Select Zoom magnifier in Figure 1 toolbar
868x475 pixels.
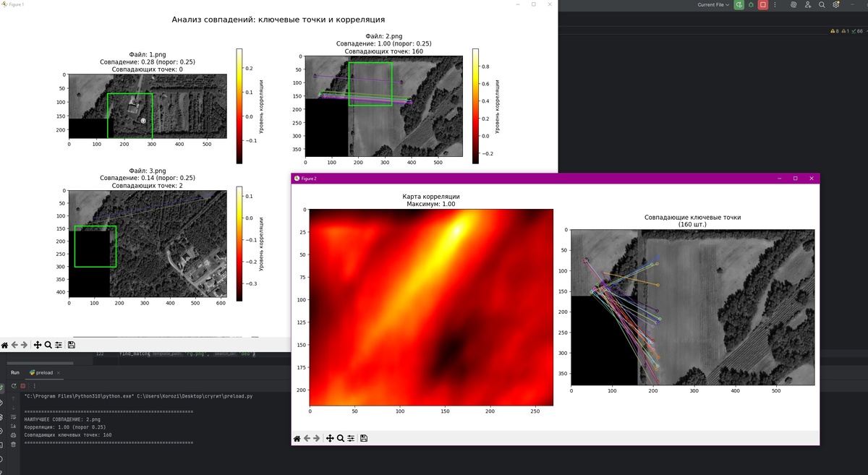point(48,345)
